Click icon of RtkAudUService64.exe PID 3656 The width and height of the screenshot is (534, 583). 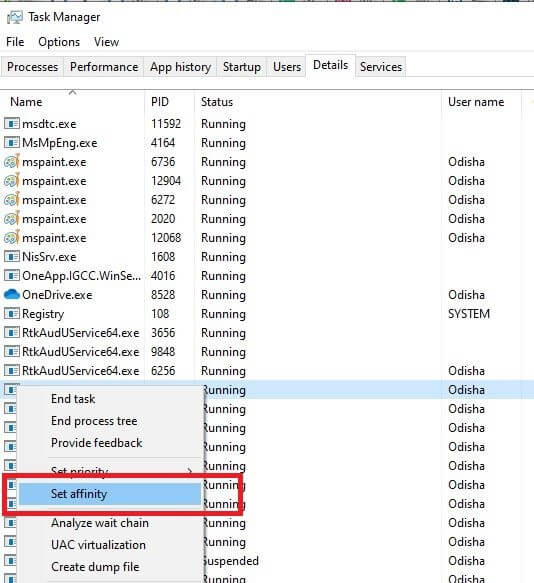(12, 332)
